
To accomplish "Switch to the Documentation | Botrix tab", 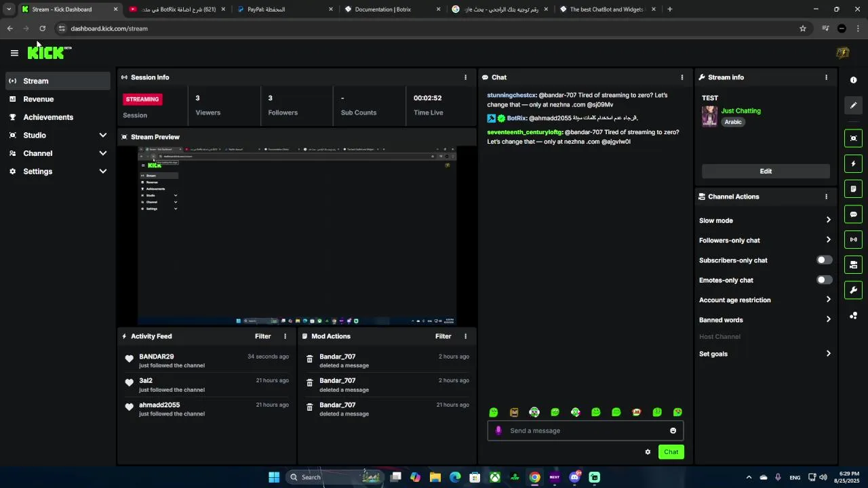I will (392, 9).
